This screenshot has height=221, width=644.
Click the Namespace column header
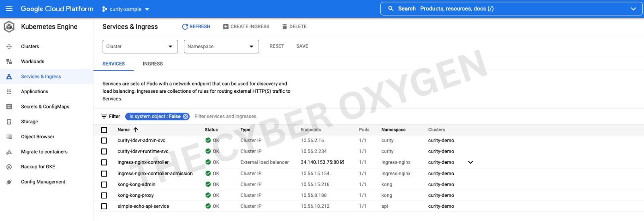[x=393, y=130]
